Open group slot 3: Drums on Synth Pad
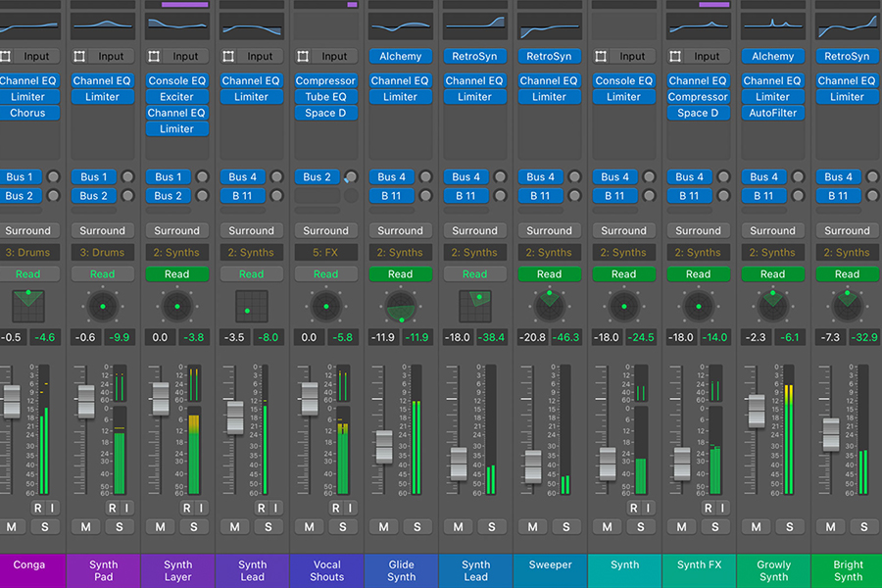 pos(102,253)
